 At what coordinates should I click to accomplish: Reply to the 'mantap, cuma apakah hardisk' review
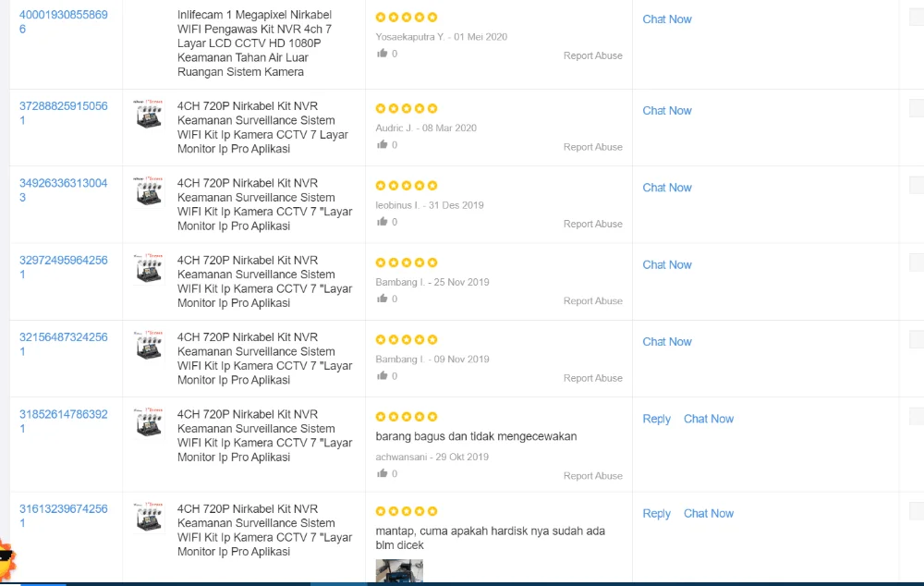pos(656,514)
